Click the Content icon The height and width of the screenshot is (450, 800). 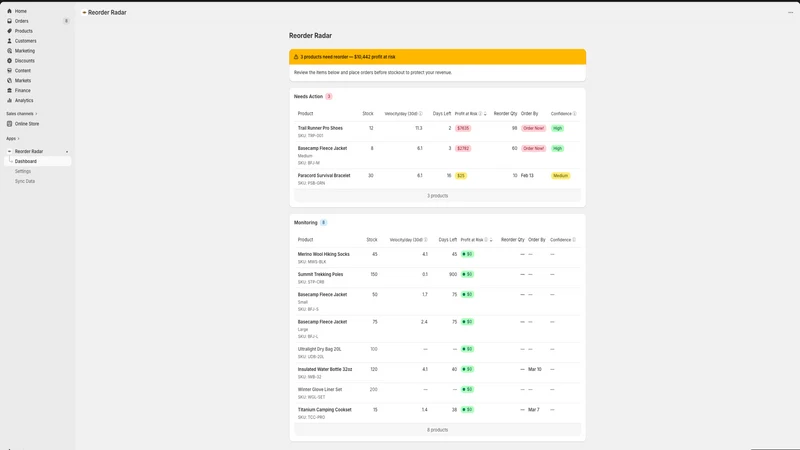pos(9,70)
